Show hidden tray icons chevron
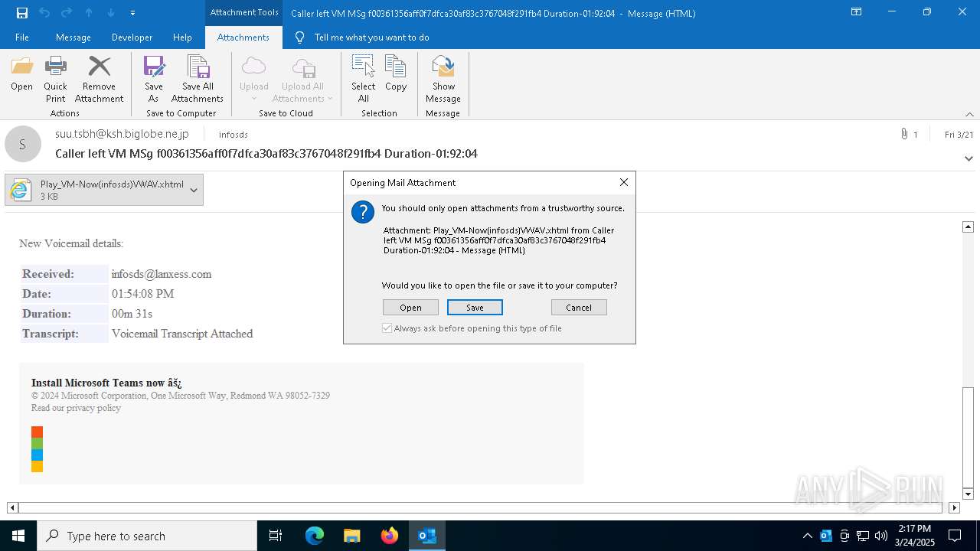The width and height of the screenshot is (980, 551). pos(807,536)
